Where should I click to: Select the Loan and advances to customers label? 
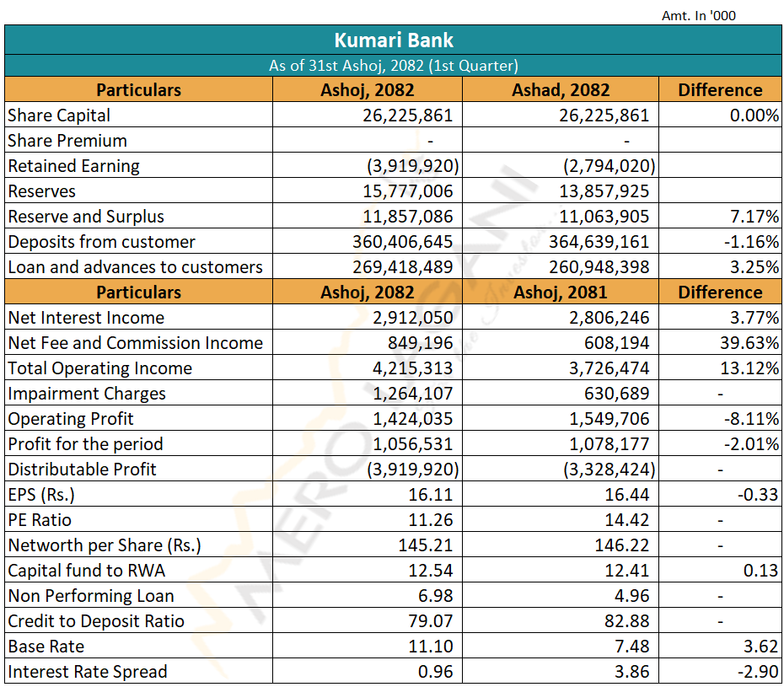[135, 267]
